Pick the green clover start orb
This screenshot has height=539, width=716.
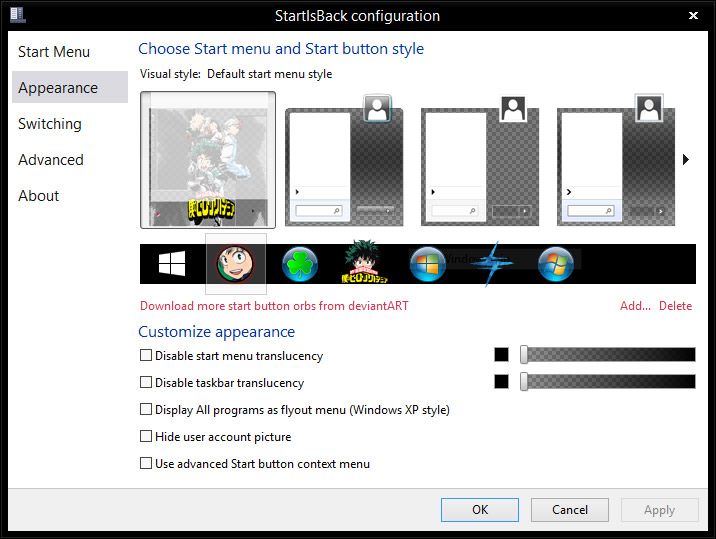click(300, 264)
